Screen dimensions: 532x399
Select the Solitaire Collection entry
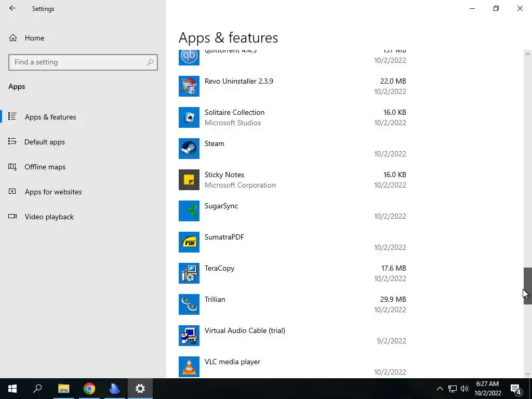(x=292, y=117)
